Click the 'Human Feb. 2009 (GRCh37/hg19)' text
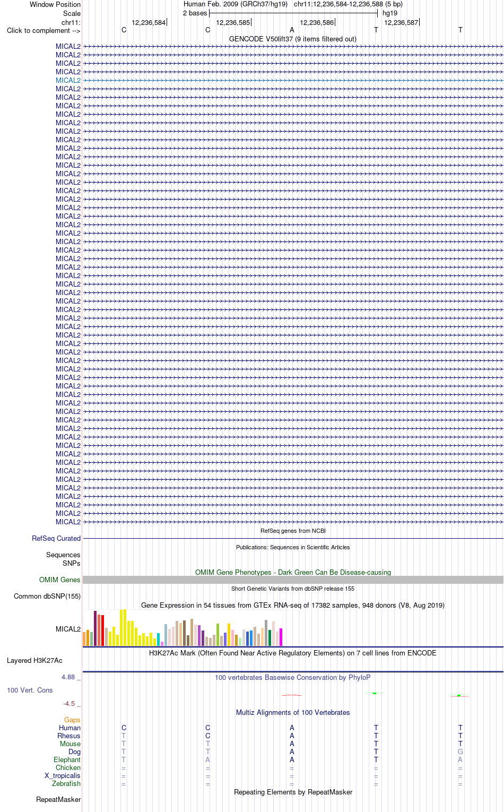 point(236,4)
